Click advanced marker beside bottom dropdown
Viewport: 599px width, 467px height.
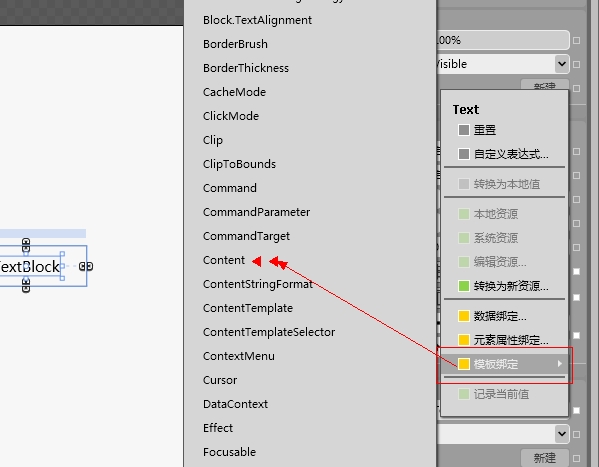click(x=576, y=435)
